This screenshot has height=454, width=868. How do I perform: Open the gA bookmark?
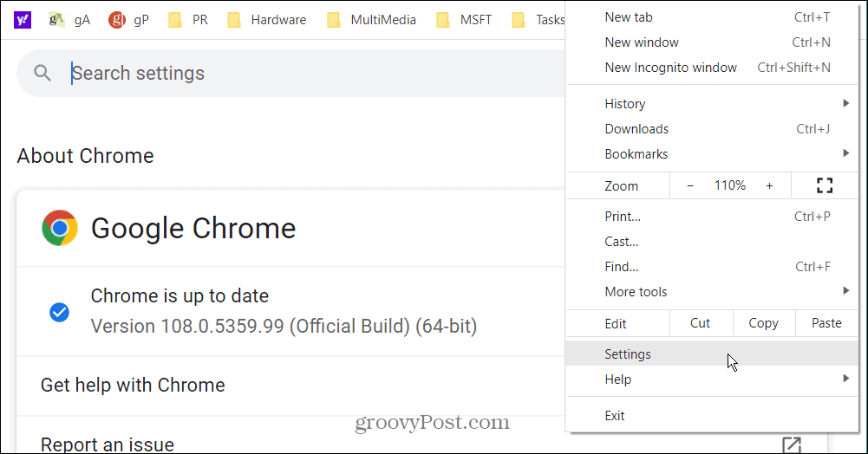(69, 20)
